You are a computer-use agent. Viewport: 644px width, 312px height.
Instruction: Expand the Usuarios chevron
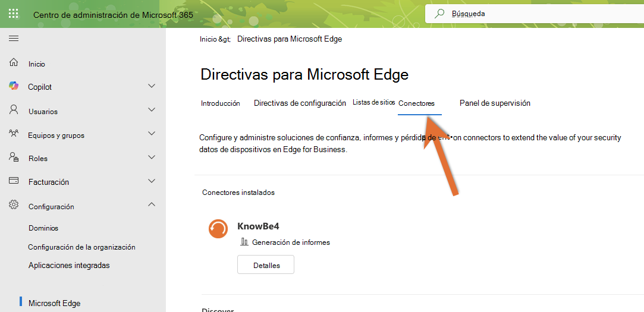tap(152, 110)
